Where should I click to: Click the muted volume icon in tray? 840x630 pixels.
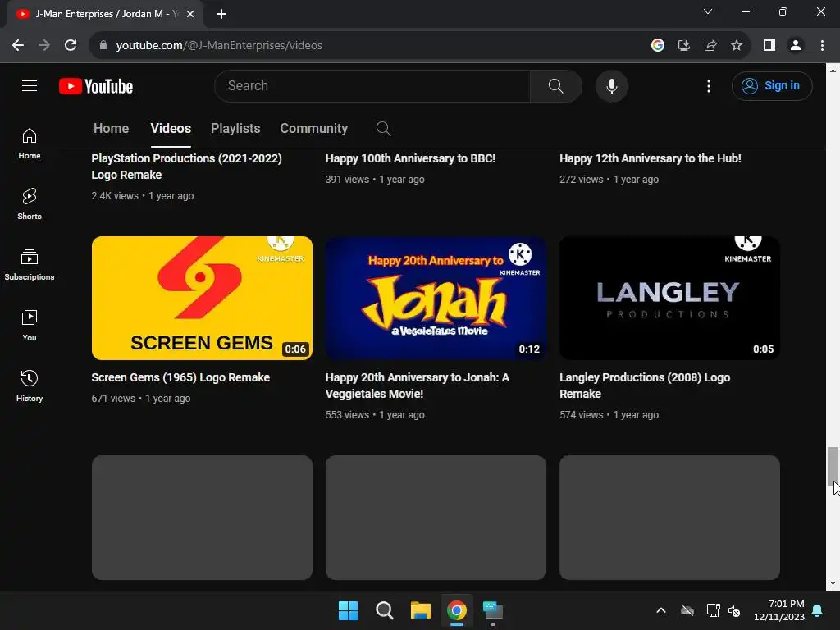tap(734, 610)
